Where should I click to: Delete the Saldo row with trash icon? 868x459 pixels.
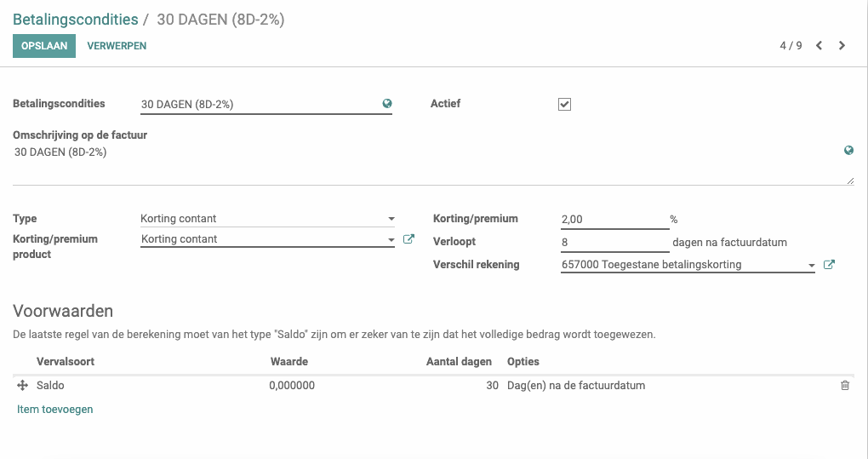[845, 386]
